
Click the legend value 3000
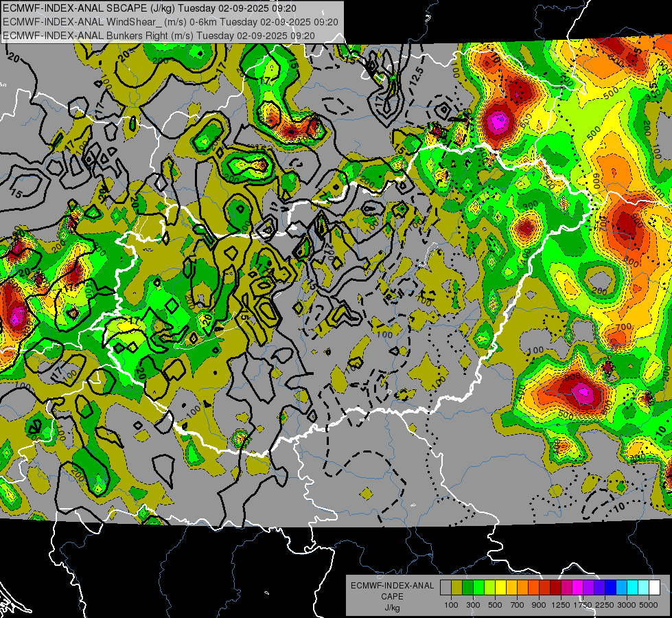pos(627,605)
